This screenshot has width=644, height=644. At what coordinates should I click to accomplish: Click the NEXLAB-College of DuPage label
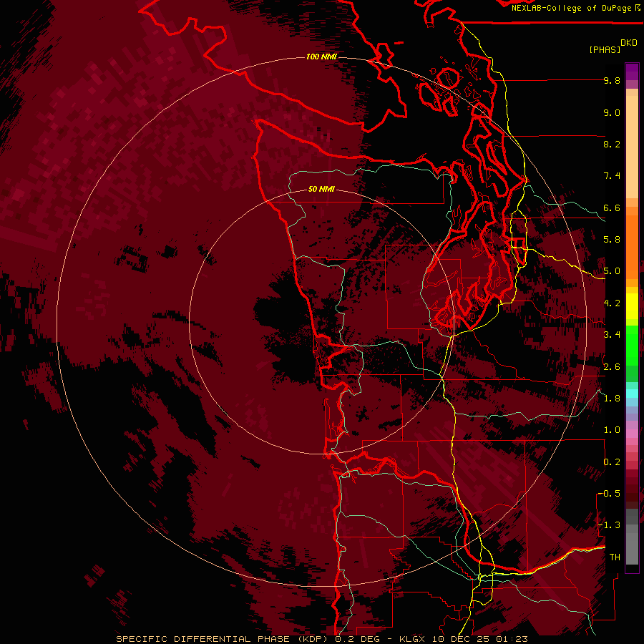click(x=572, y=8)
